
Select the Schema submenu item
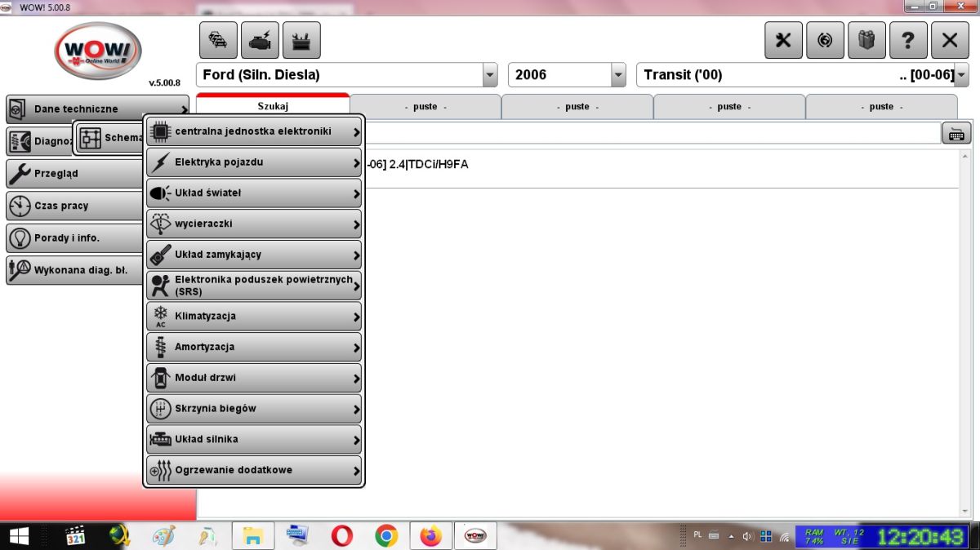(110, 138)
